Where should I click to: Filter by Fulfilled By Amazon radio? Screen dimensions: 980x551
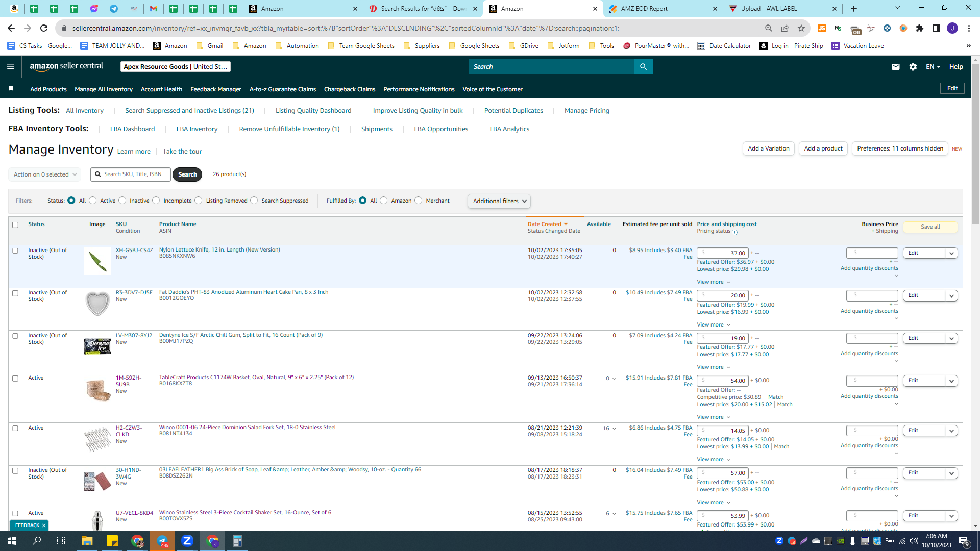click(x=384, y=201)
